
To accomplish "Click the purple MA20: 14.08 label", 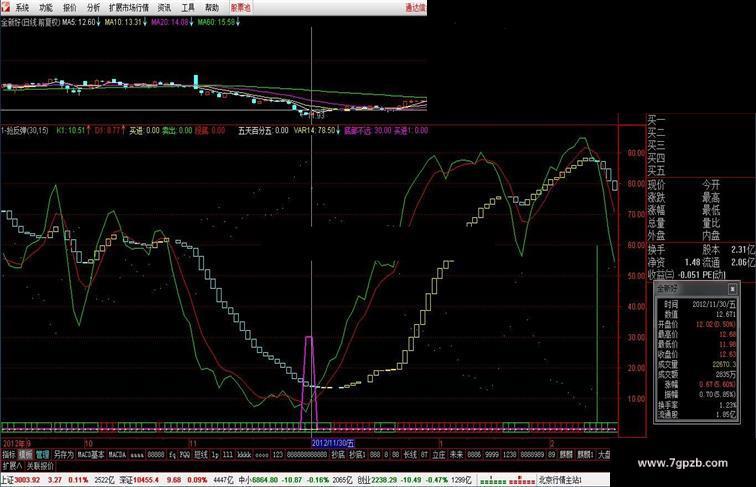I will click(172, 22).
